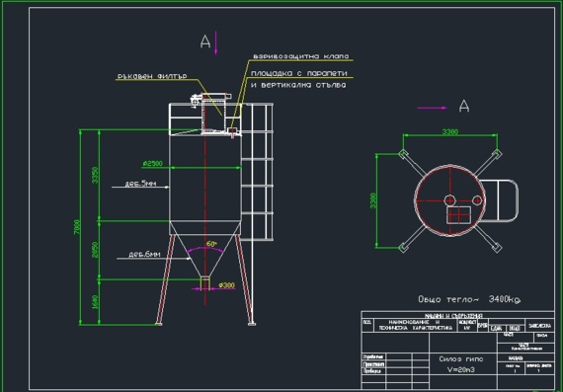The image size is (563, 392).
Task: Click the rectangular hatch in the top view
Action: [x=458, y=215]
